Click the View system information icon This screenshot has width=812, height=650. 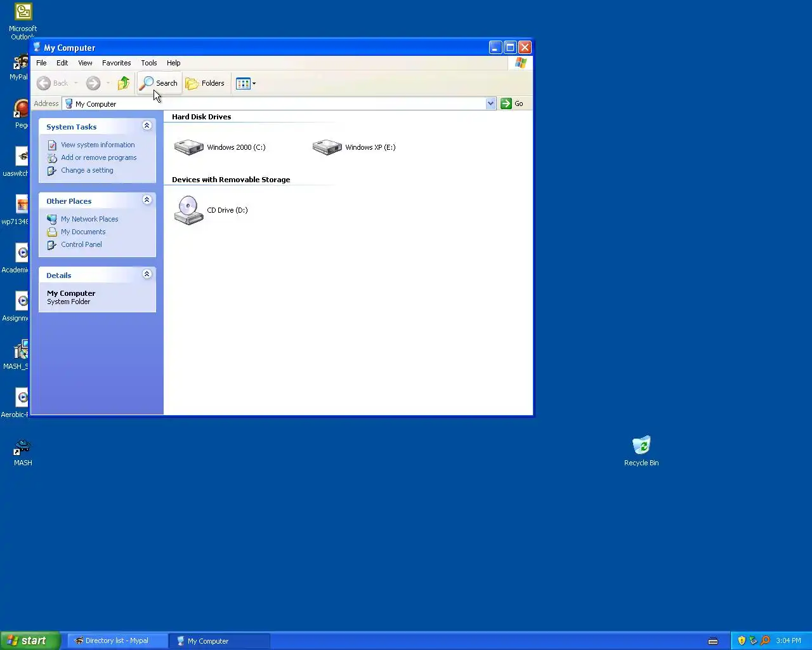pyautogui.click(x=52, y=145)
